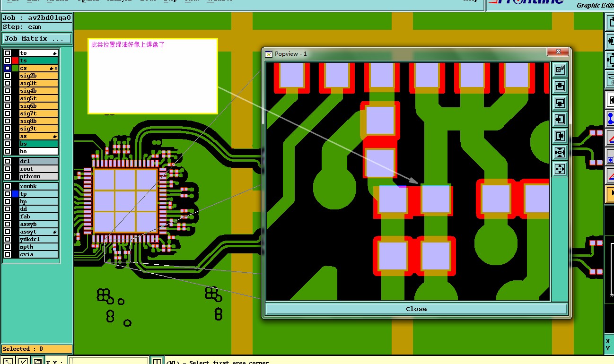614x364 pixels.
Task: Toggle display checkbox for layer to
Action: [8, 53]
